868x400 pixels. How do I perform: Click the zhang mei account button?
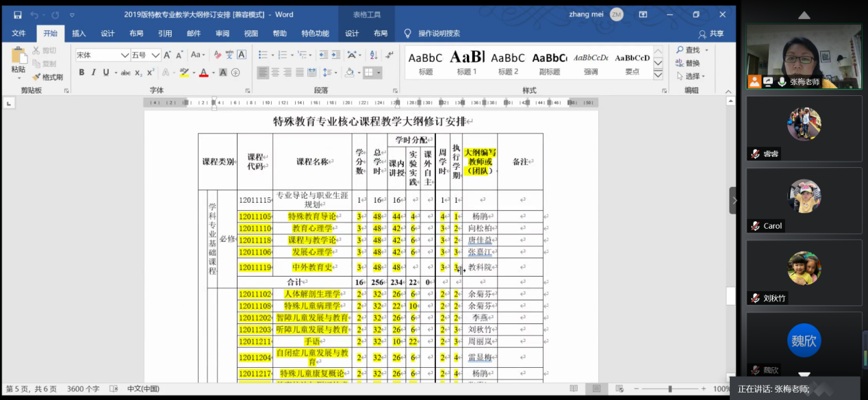coord(596,14)
